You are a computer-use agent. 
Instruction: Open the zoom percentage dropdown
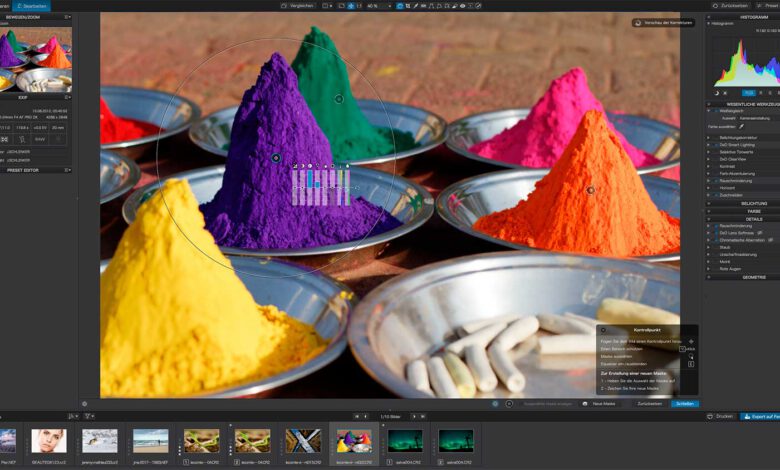378,6
